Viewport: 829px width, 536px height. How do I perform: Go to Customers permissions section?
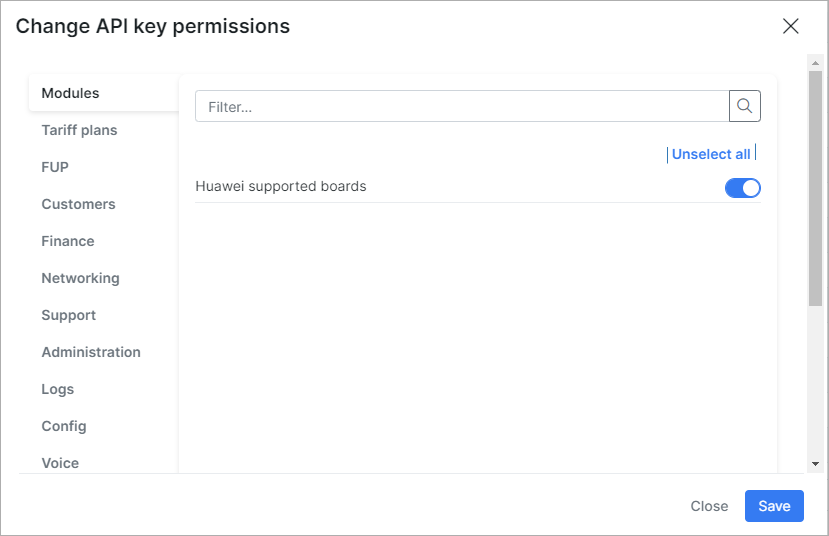coord(78,204)
